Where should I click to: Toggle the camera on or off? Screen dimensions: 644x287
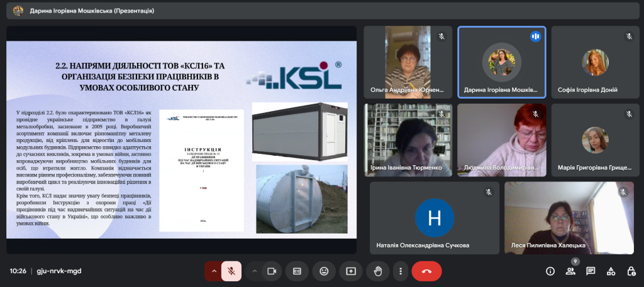(x=272, y=271)
